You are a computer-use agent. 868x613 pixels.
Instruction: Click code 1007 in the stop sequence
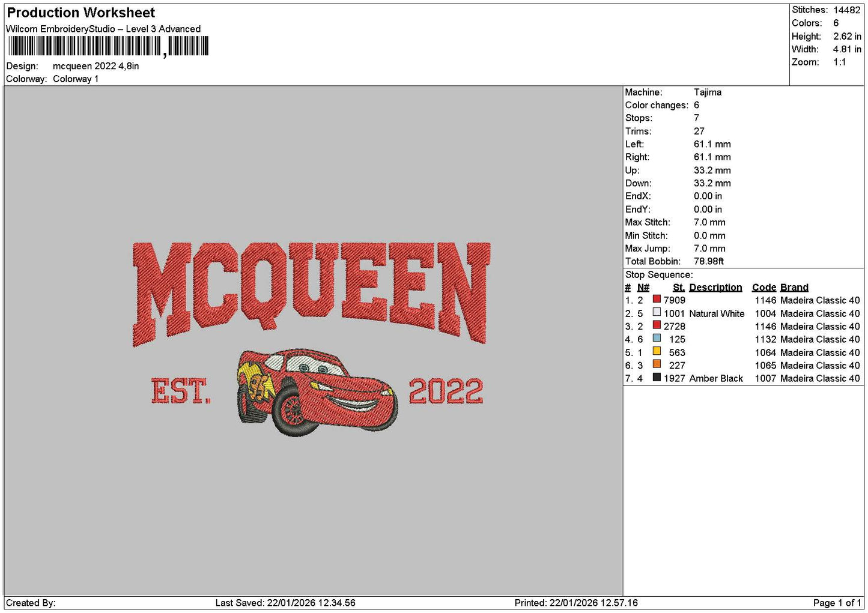click(766, 378)
